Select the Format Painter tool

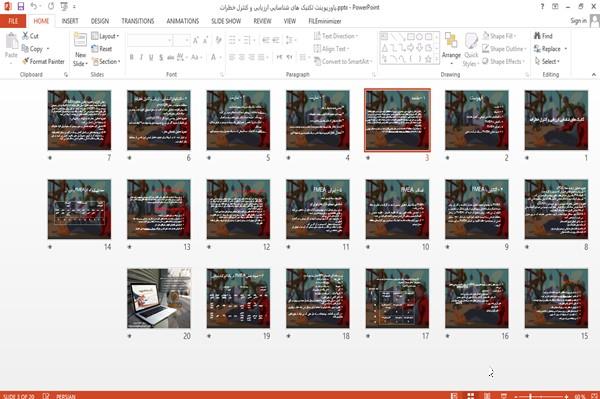[x=43, y=61]
